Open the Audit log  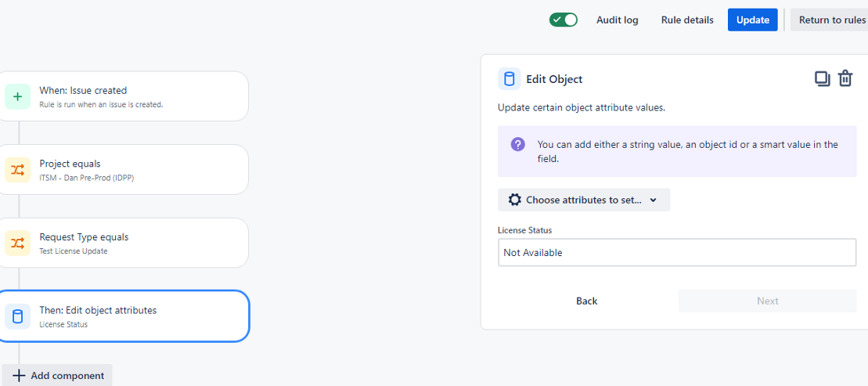coord(618,20)
